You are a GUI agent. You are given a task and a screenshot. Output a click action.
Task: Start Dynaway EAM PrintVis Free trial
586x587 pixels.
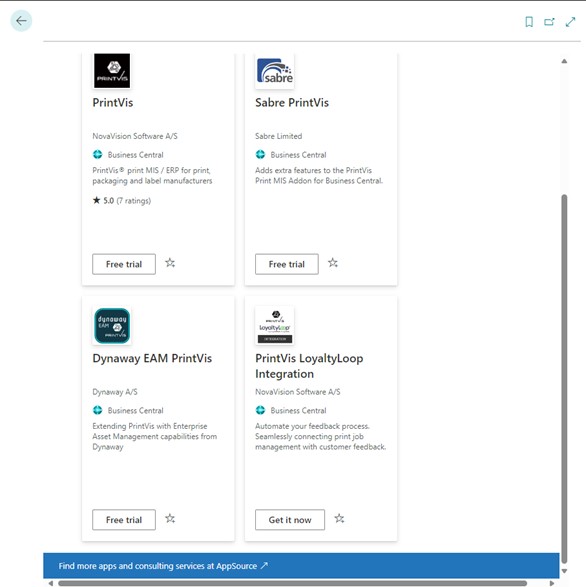124,520
